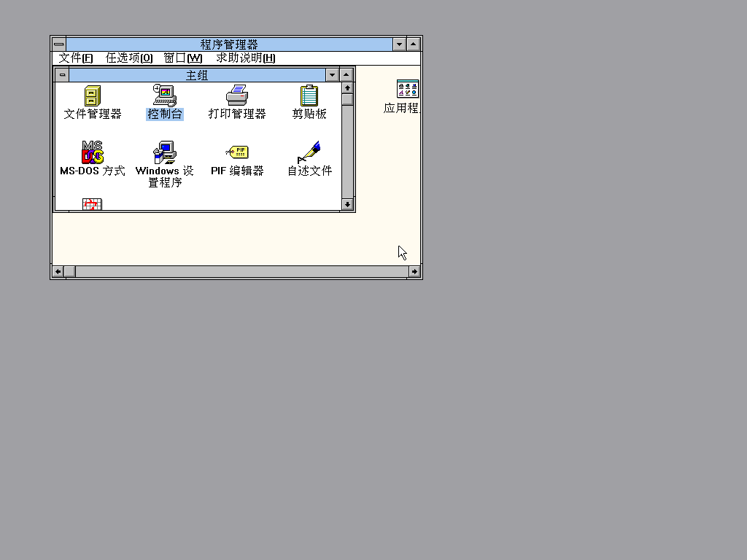Screen dimensions: 747x560
Task: Open the Windows 设置程序 Setup icon
Action: click(165, 152)
